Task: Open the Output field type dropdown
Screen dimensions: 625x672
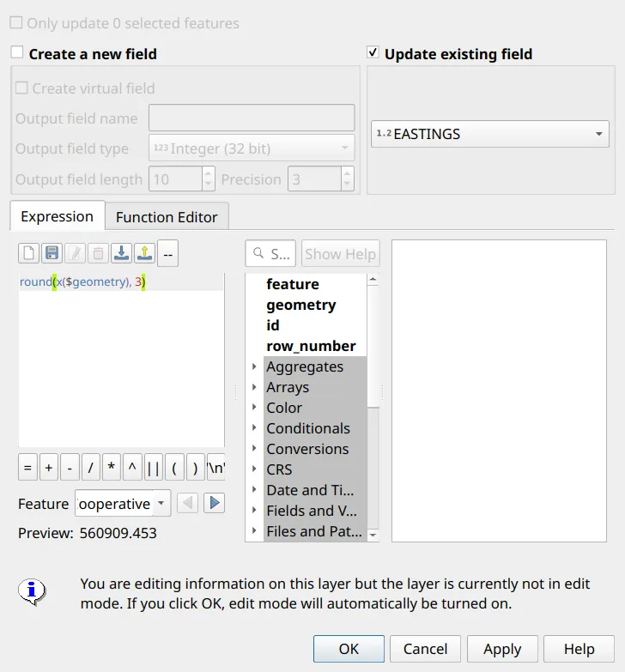Action: [252, 148]
